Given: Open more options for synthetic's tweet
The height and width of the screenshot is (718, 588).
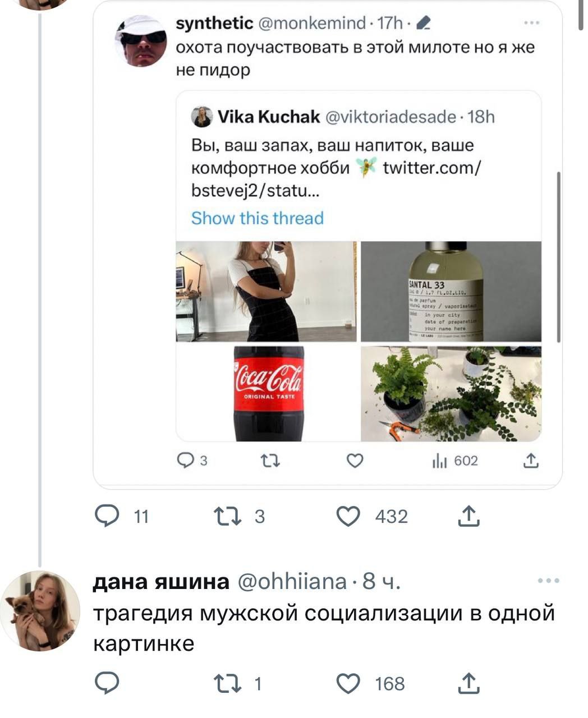Looking at the screenshot, I should pyautogui.click(x=531, y=23).
